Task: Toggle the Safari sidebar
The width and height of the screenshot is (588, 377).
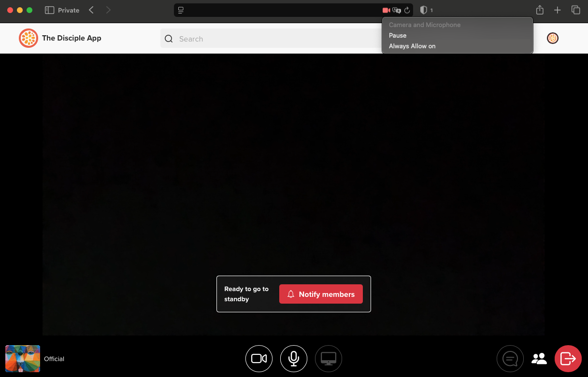Action: coord(48,10)
